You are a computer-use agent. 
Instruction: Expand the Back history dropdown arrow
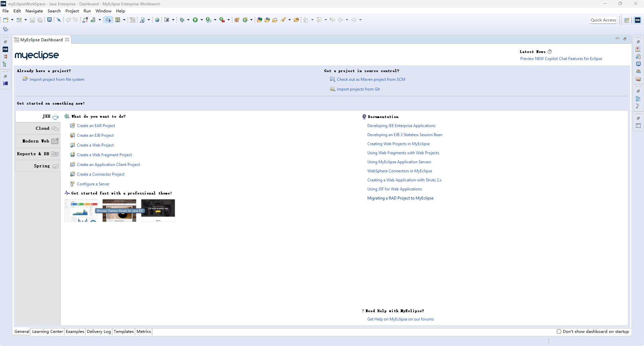coord(347,20)
